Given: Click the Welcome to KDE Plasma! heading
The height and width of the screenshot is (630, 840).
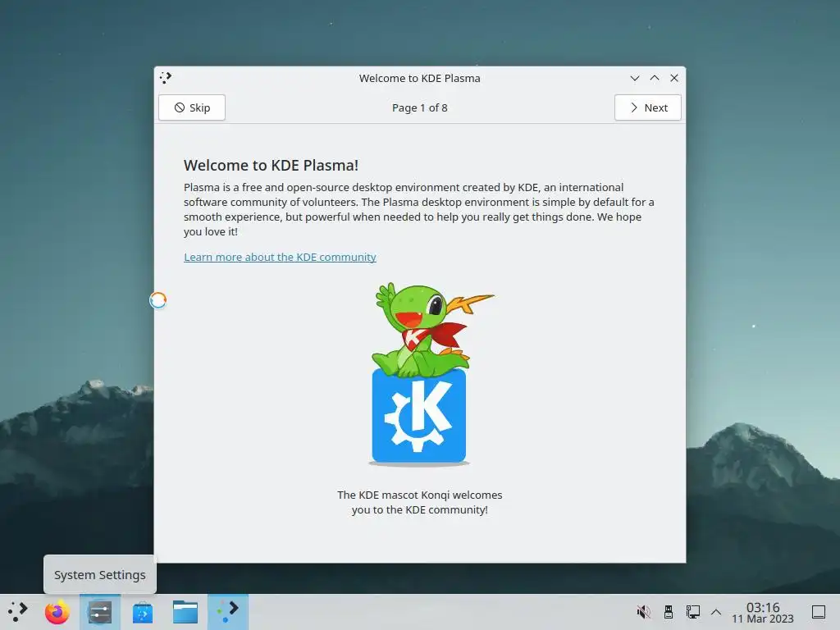Looking at the screenshot, I should pos(271,165).
